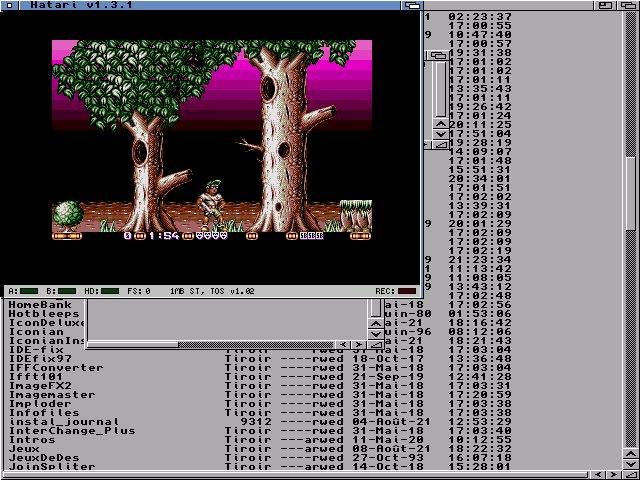Click up arrow of small window beside Hatari
The height and width of the screenshot is (480, 640).
(441, 123)
